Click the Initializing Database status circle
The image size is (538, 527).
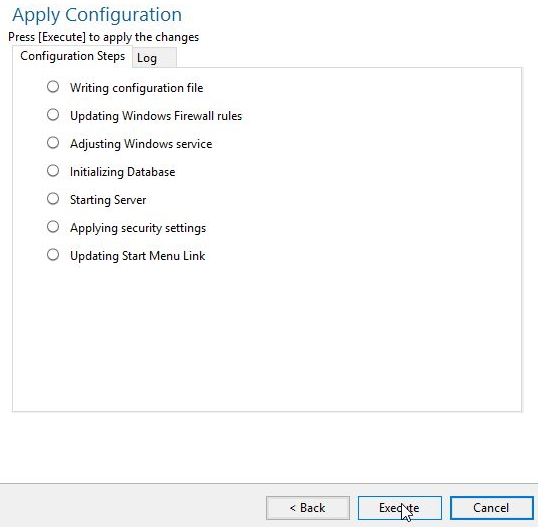[x=53, y=171]
